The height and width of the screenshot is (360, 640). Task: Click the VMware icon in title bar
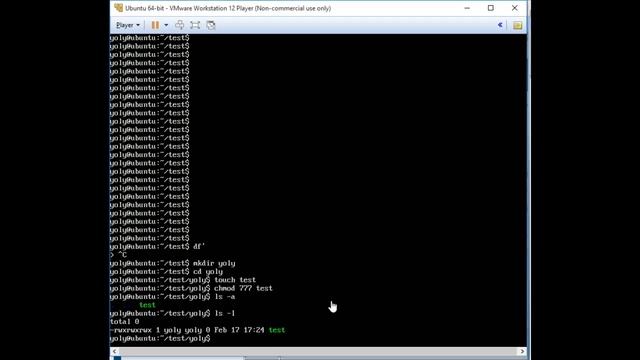tap(118, 8)
